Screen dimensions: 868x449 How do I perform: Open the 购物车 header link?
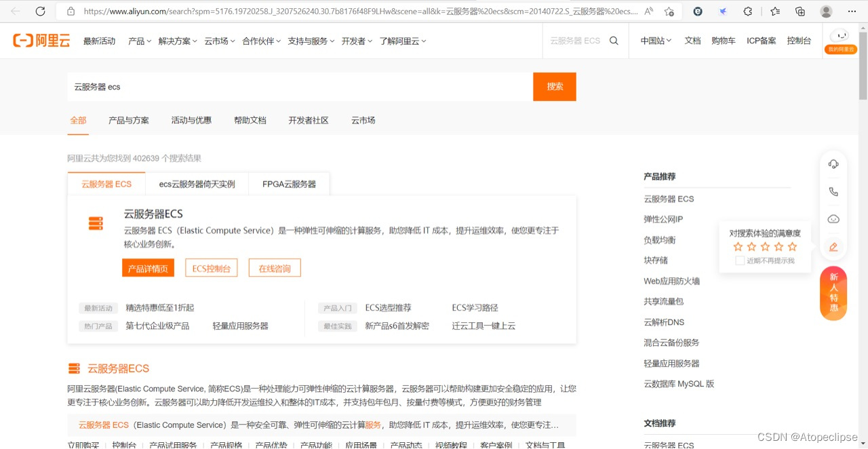724,41
